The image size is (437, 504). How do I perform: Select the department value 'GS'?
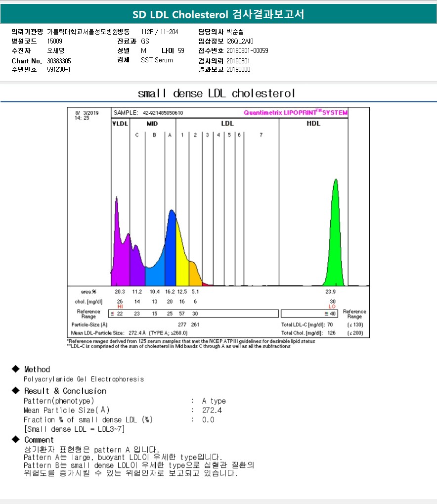(145, 41)
